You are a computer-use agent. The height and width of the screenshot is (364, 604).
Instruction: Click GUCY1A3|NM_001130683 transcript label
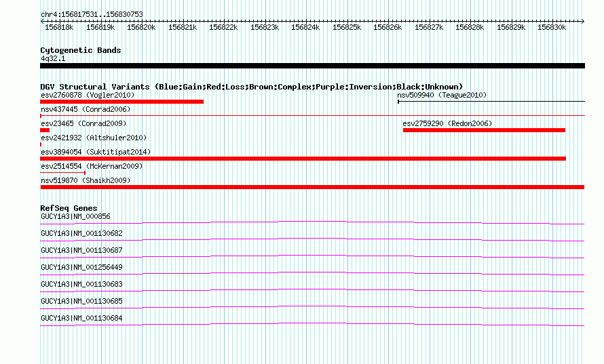click(x=81, y=284)
